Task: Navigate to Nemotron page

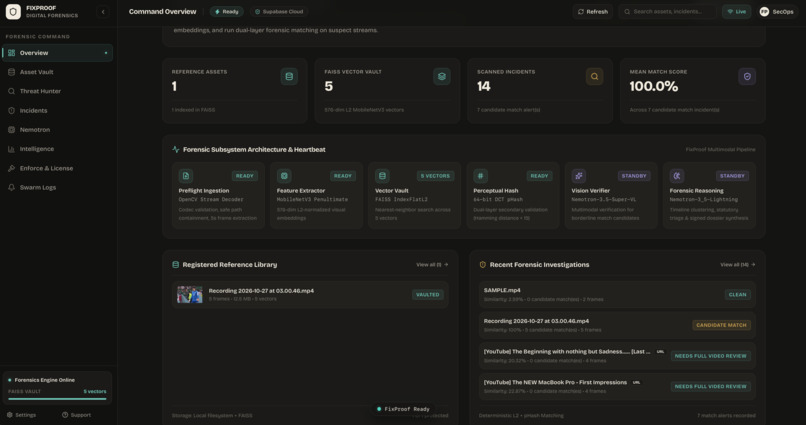Action: click(x=57, y=130)
